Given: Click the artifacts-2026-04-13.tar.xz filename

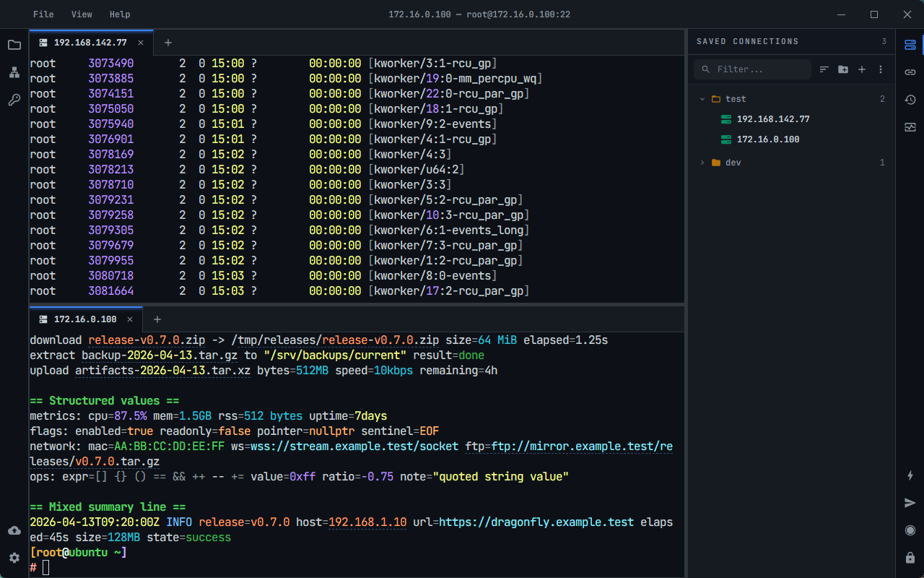Looking at the screenshot, I should click(x=162, y=371).
